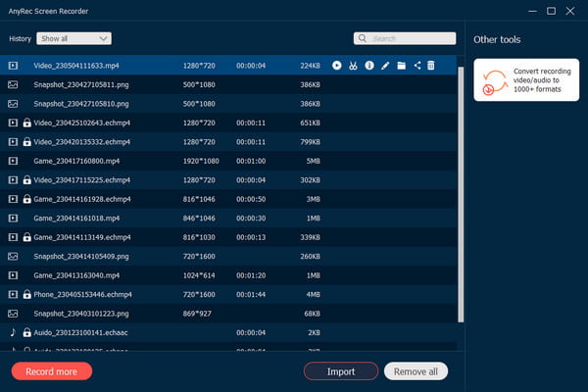Click 00:01:20 duration of Game_230413163040.mp4
Image resolution: width=588 pixels, height=392 pixels.
tap(251, 275)
